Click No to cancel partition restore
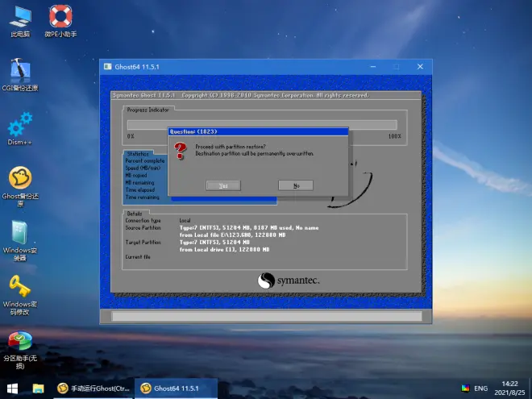 point(296,185)
